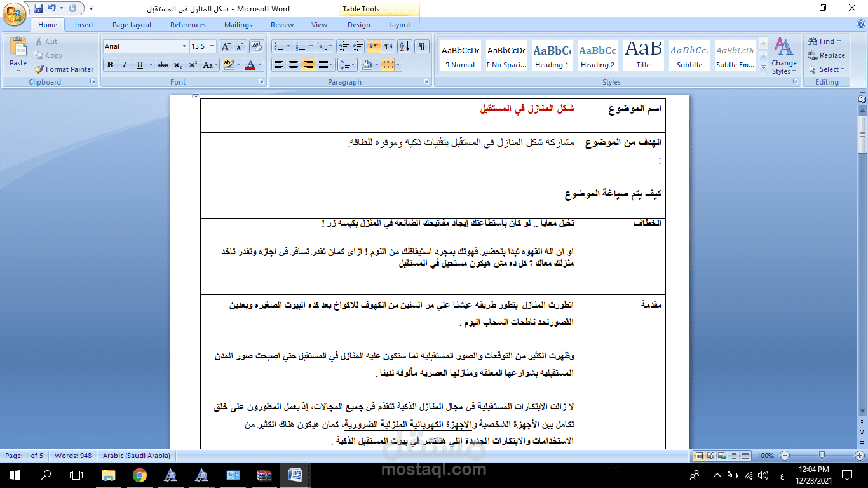Viewport: 868px width, 488px height.
Task: Open the Mailings tab
Action: click(x=238, y=25)
